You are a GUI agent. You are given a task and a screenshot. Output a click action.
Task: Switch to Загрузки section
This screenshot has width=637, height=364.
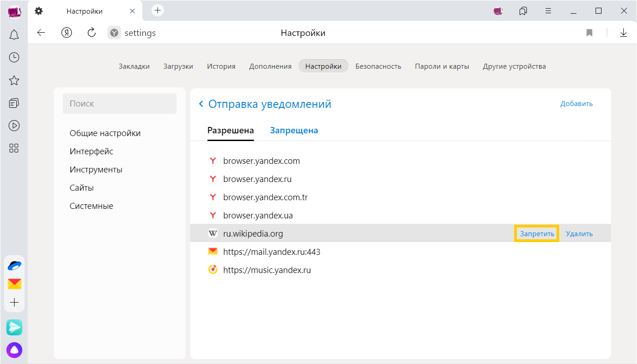(178, 66)
